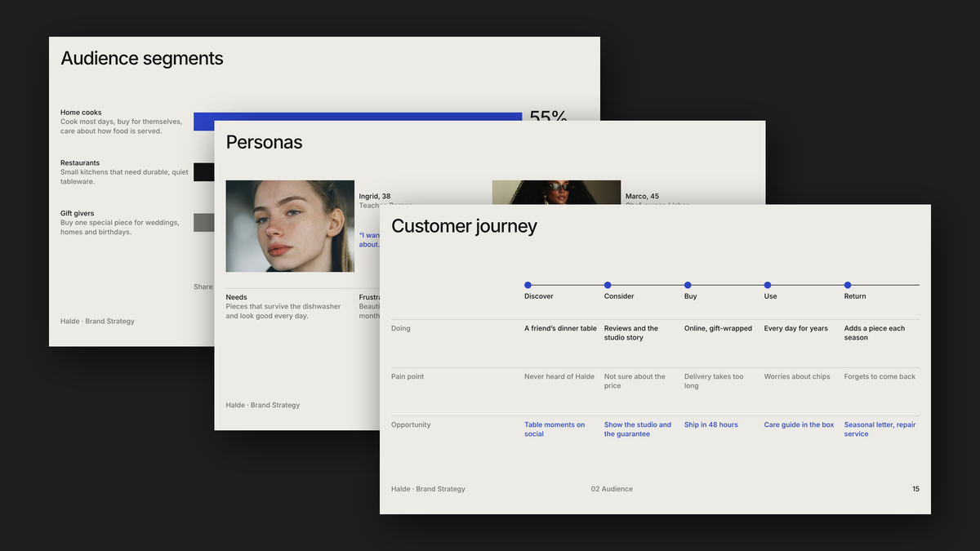Image resolution: width=980 pixels, height=551 pixels.
Task: Click the "Consider" stage label
Action: (x=619, y=296)
